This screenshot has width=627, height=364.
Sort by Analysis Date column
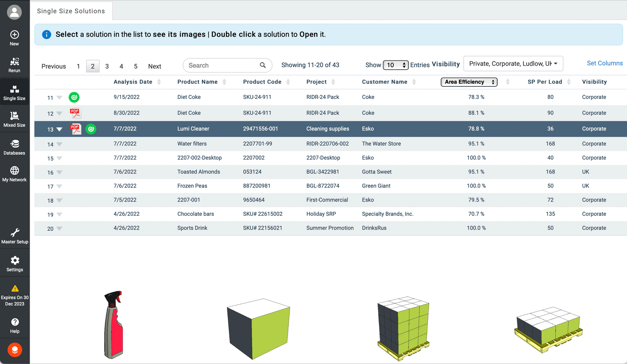pos(159,82)
